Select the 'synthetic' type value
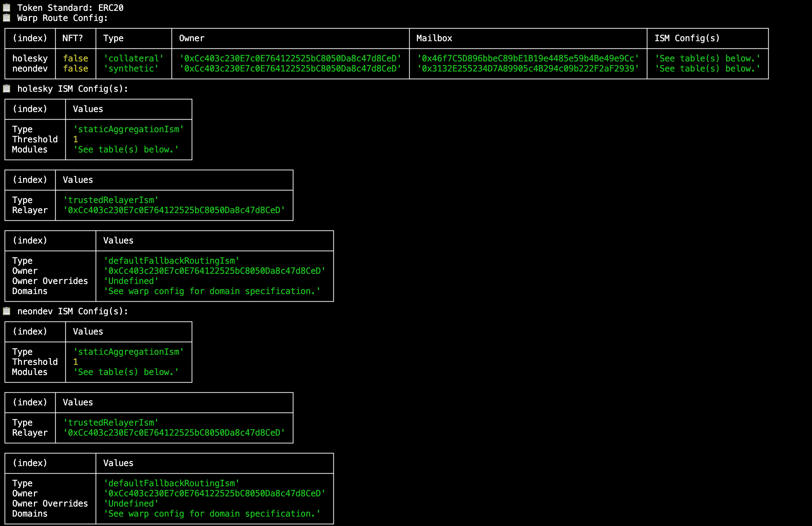The height and width of the screenshot is (526, 812). click(131, 69)
